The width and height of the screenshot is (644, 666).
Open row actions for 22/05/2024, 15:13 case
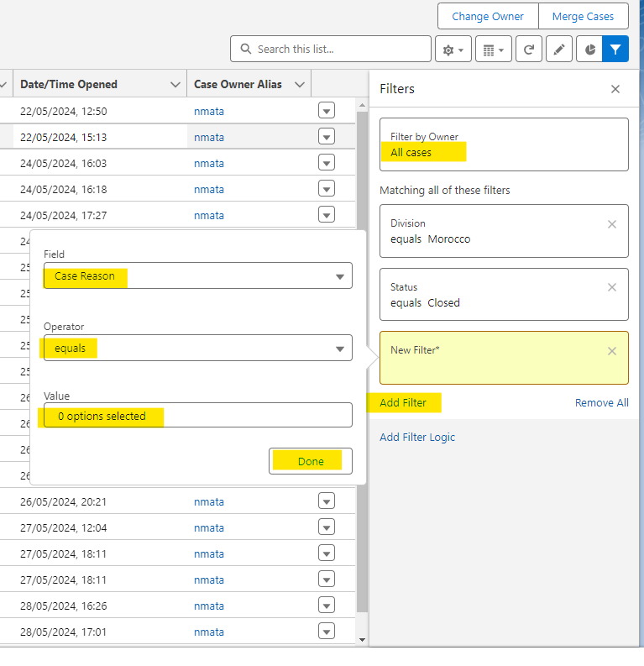coord(327,137)
